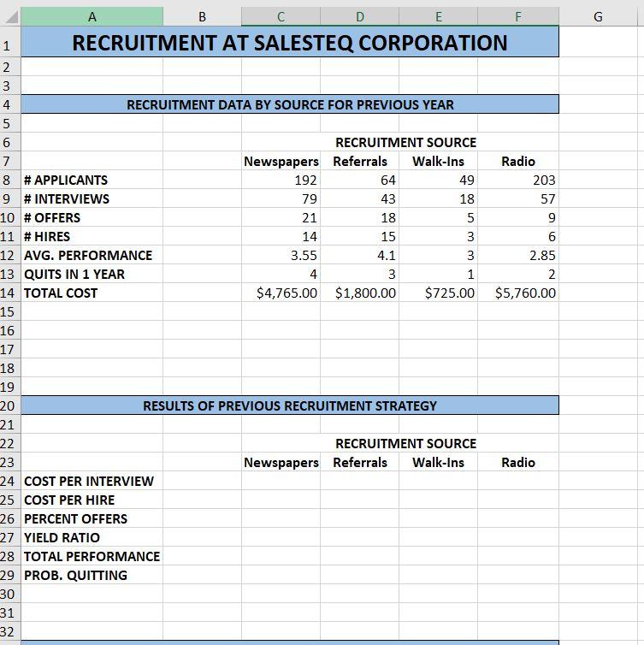Select column E header
The image size is (644, 645).
click(439, 17)
